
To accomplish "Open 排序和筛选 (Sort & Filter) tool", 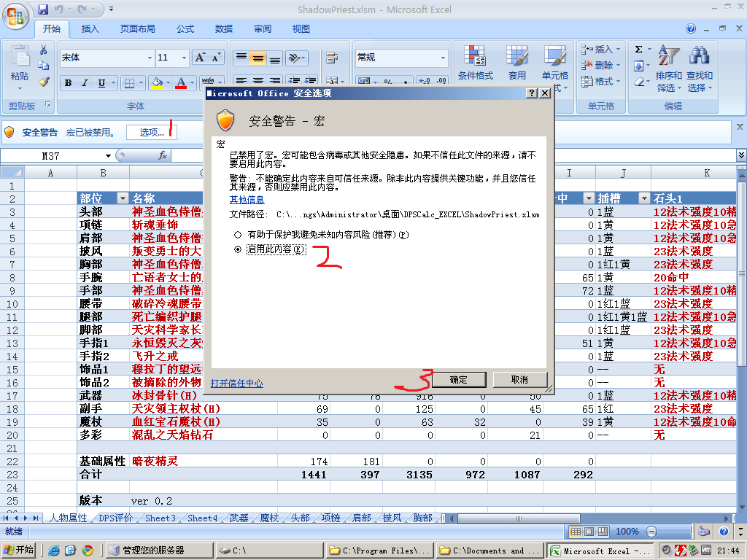I will pyautogui.click(x=670, y=63).
